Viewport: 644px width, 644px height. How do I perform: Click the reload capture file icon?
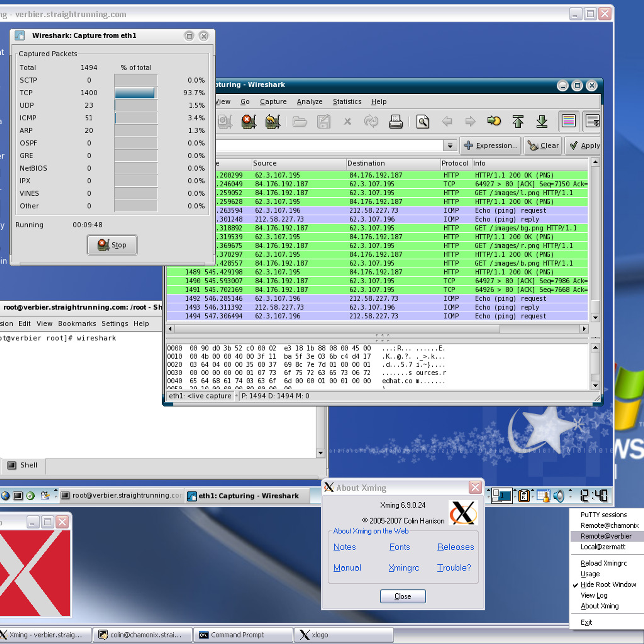click(x=371, y=121)
